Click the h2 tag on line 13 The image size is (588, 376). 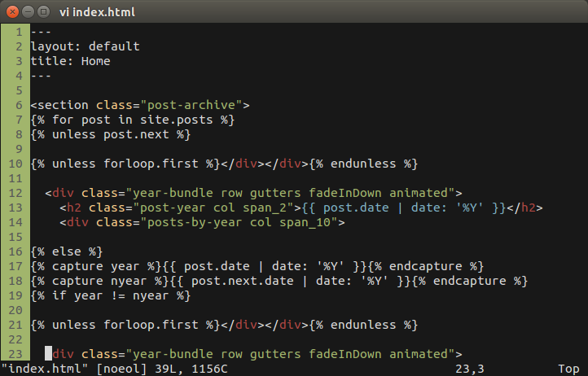coord(74,208)
